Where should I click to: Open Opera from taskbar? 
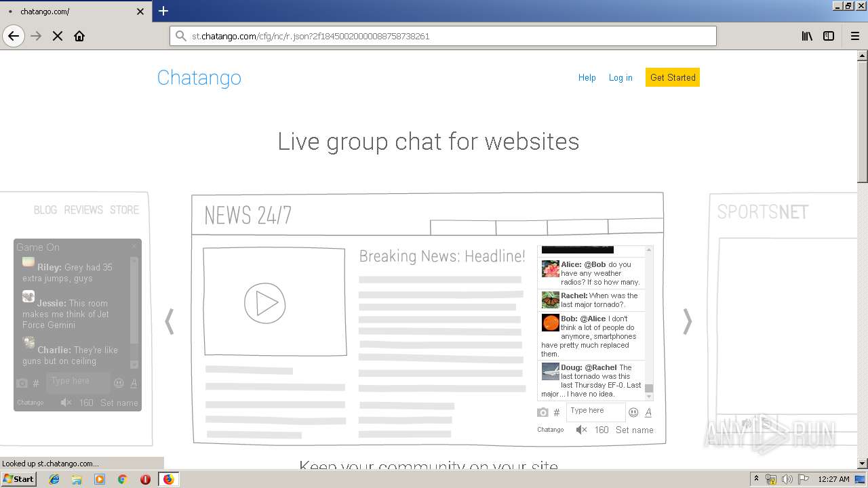tap(145, 479)
